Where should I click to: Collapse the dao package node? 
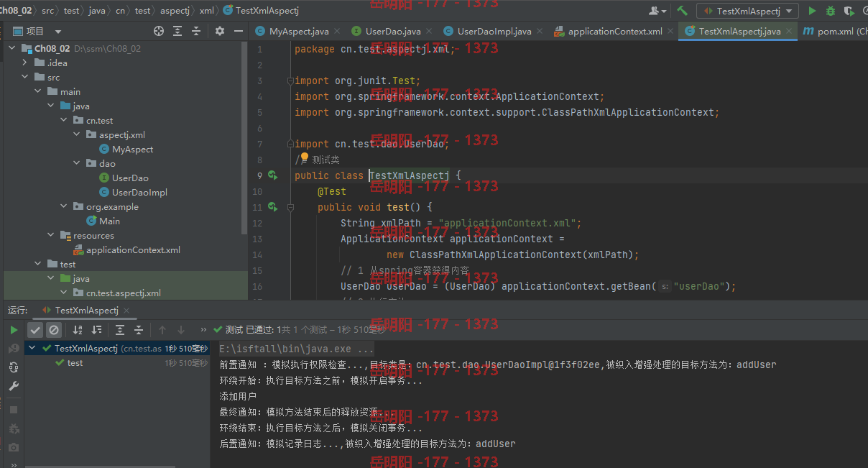(76, 163)
